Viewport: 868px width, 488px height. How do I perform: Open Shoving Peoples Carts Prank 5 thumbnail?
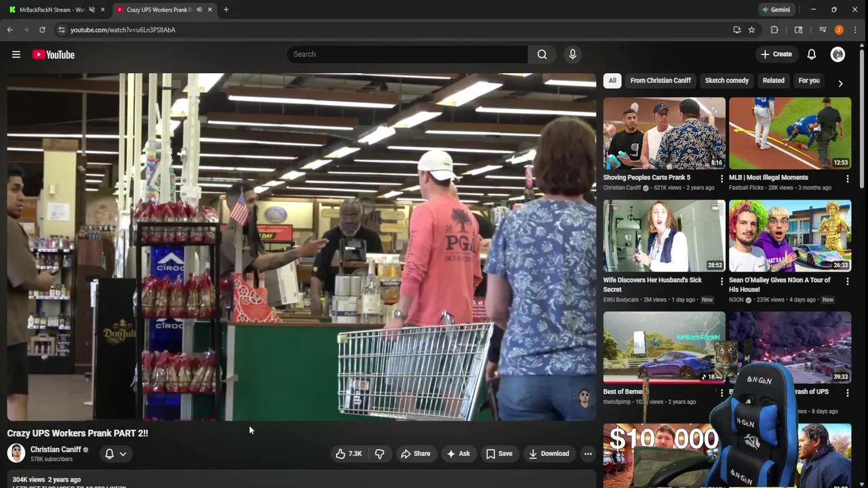click(x=664, y=133)
